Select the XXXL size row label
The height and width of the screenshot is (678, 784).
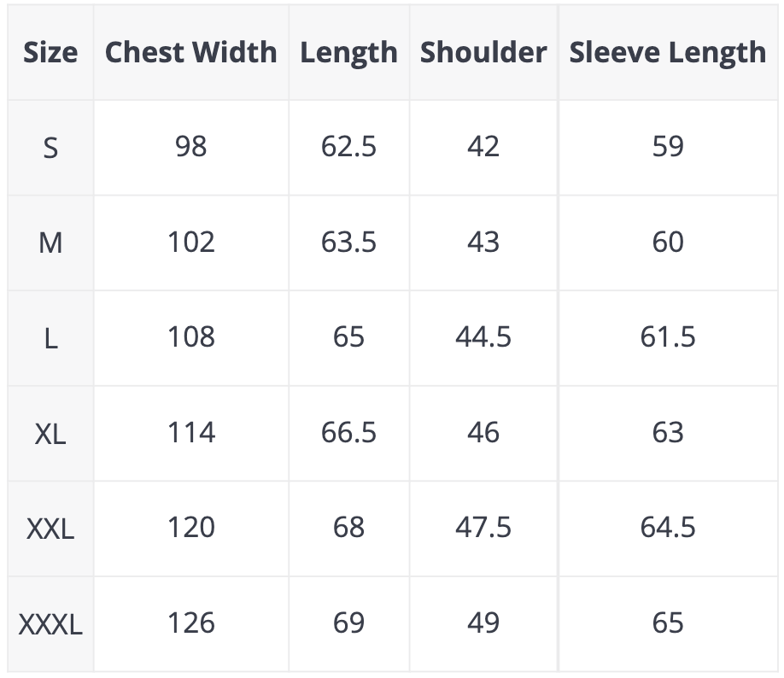50,624
